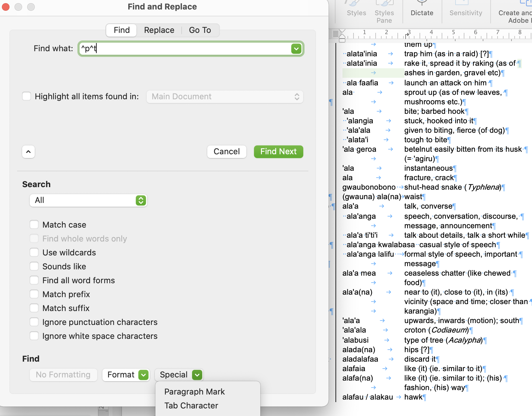Open the Format dropdown

(x=126, y=375)
